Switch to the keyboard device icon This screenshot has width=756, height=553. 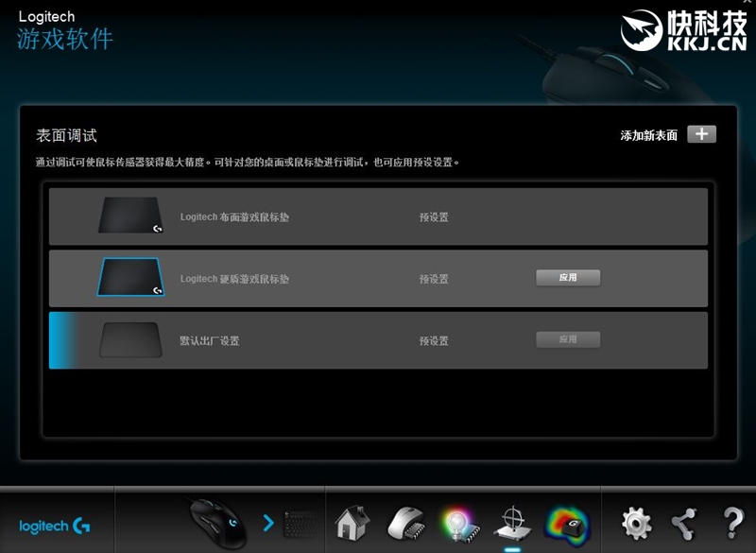point(301,522)
